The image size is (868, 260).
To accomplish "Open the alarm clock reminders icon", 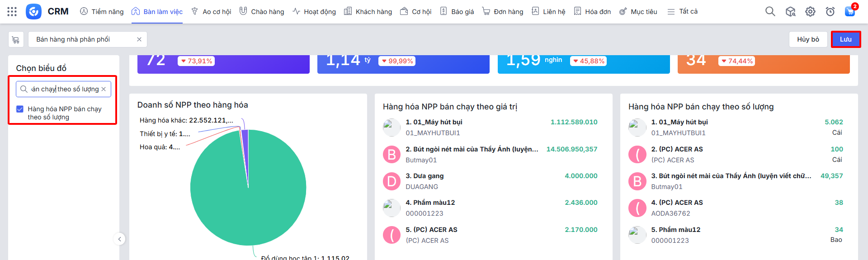I will click(830, 11).
